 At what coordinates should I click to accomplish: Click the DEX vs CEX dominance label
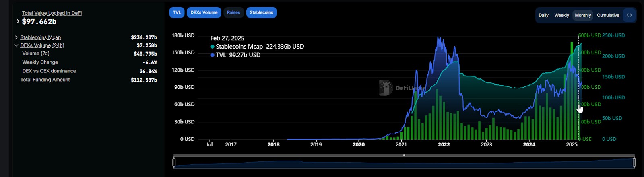[49, 71]
